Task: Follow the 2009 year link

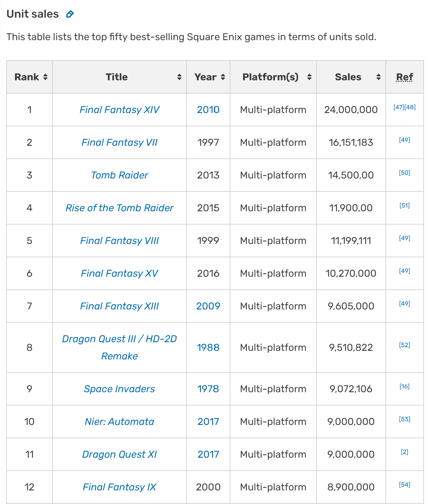Action: pyautogui.click(x=208, y=306)
